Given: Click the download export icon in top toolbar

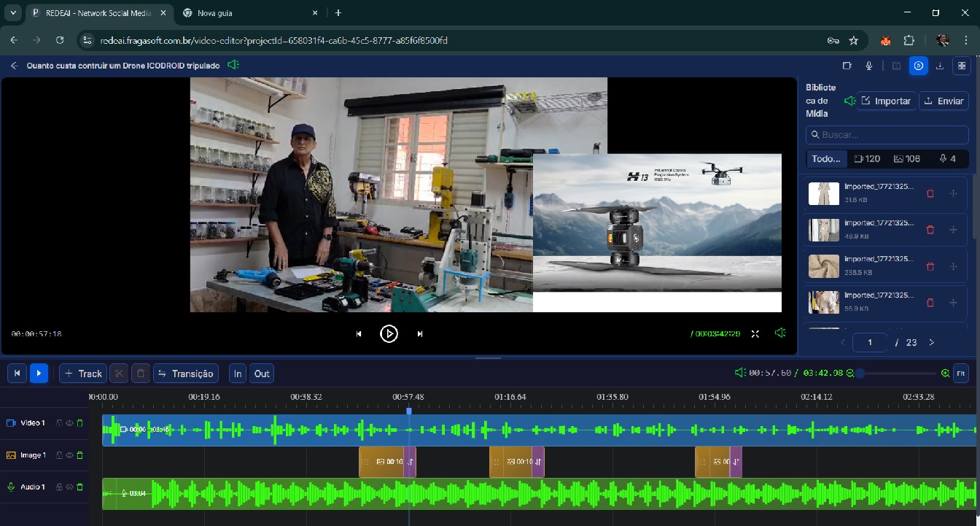Looking at the screenshot, I should [x=940, y=66].
